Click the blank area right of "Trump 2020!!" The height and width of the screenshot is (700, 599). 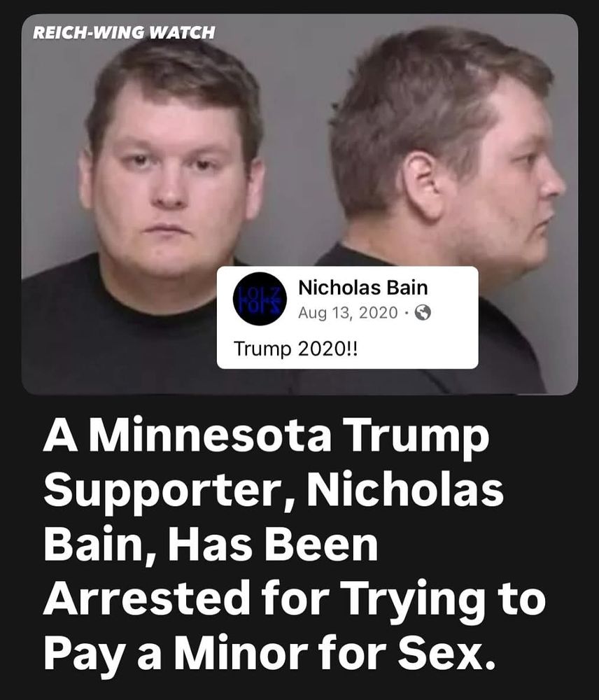(x=417, y=349)
